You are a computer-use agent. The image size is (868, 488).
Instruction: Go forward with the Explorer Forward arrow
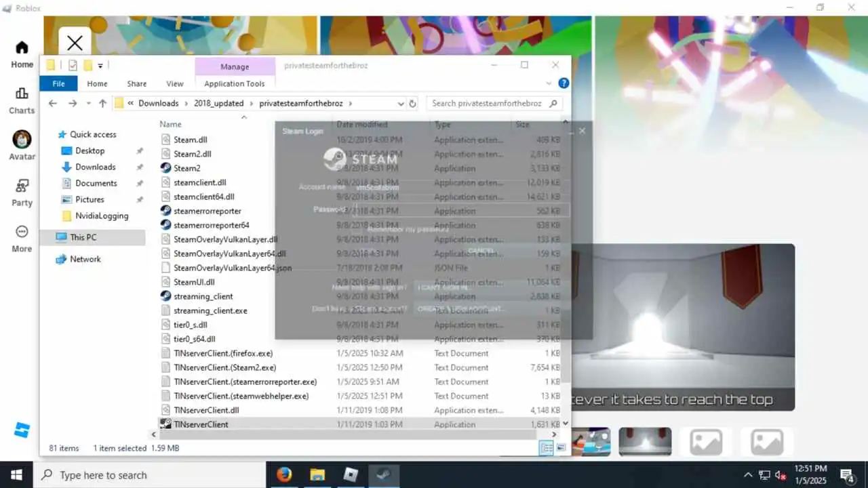73,103
